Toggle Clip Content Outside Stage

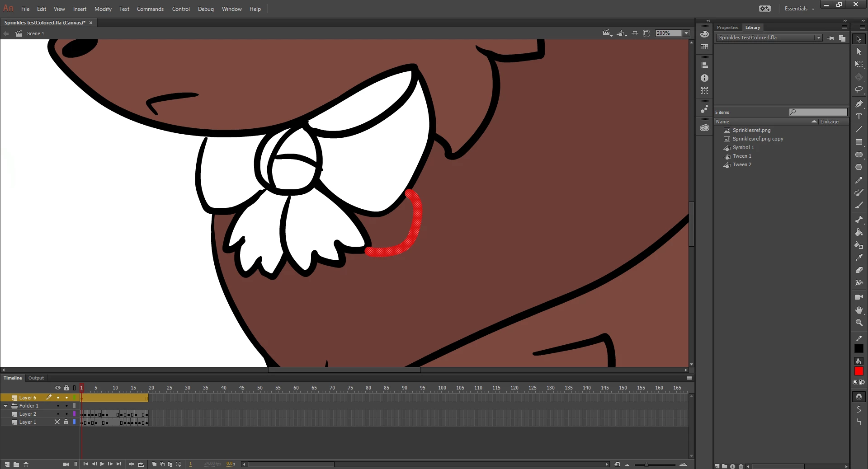pos(646,33)
